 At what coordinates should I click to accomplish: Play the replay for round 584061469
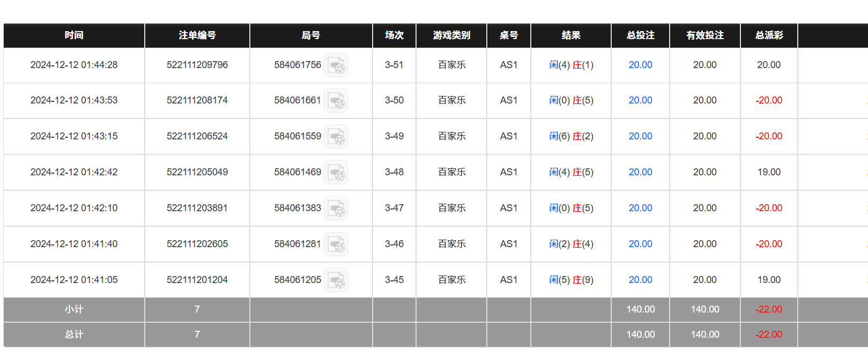[336, 173]
